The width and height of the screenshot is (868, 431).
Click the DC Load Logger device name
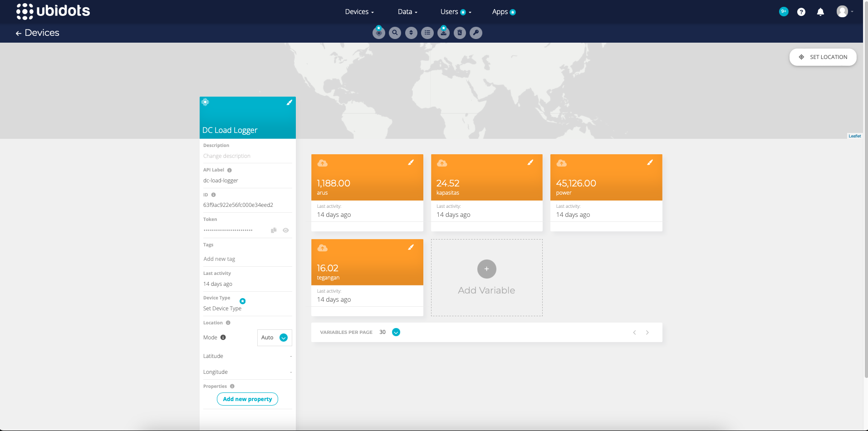click(230, 130)
